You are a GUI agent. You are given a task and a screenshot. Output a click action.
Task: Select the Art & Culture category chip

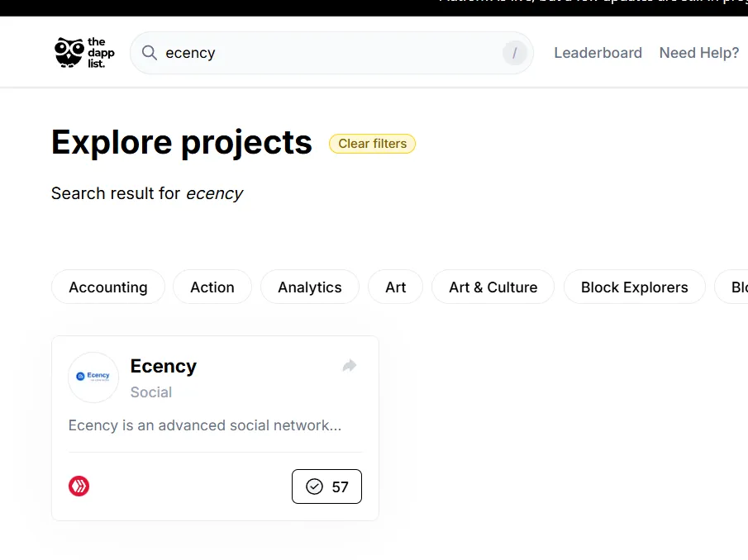coord(493,287)
